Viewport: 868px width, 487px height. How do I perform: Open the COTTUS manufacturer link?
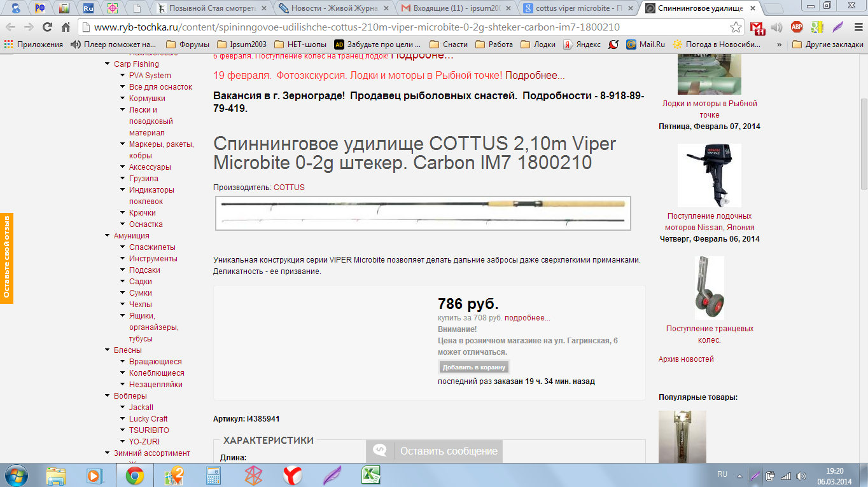coord(289,188)
